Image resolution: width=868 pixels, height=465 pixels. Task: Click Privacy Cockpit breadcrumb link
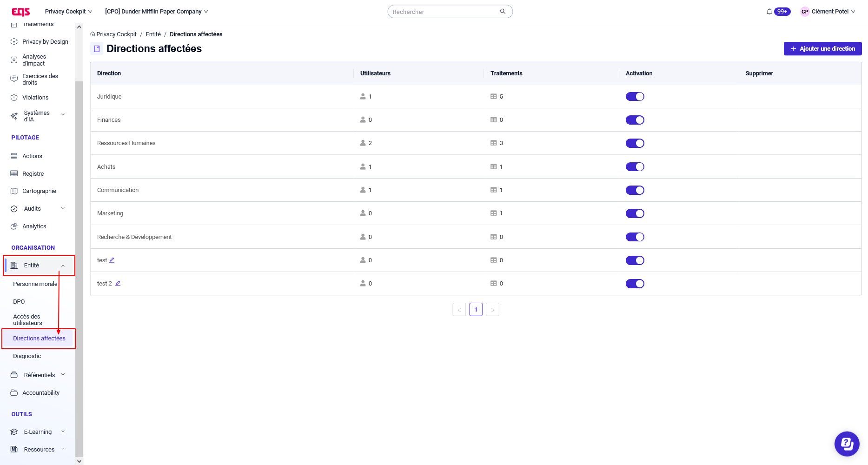[x=116, y=34]
